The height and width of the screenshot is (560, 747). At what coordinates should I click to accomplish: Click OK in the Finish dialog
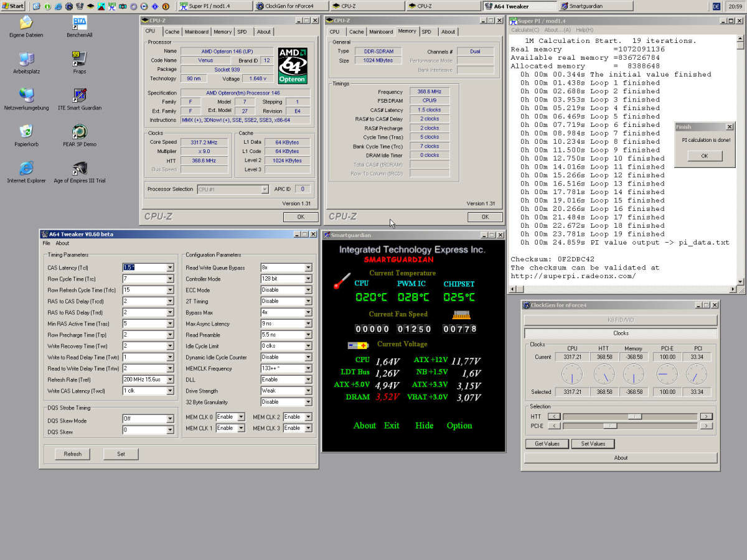click(705, 156)
